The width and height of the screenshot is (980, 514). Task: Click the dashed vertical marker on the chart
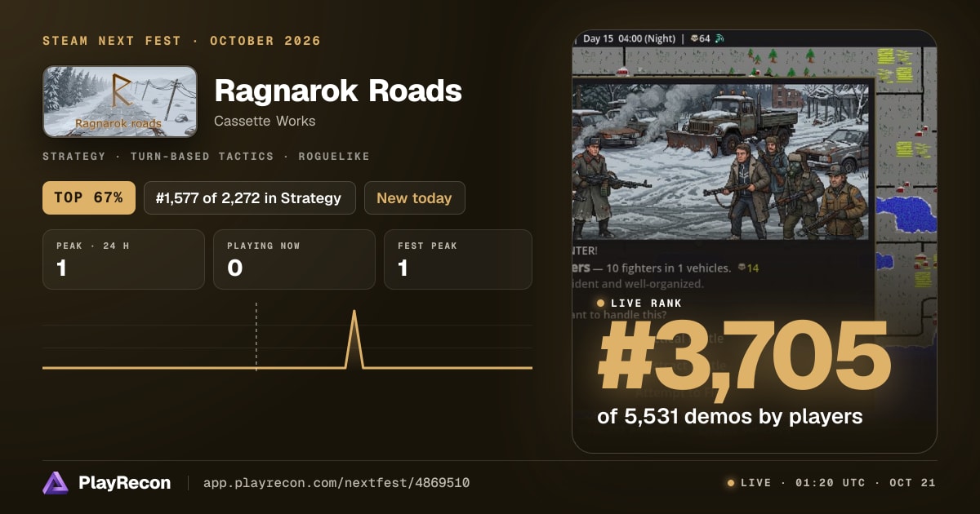pyautogui.click(x=256, y=336)
